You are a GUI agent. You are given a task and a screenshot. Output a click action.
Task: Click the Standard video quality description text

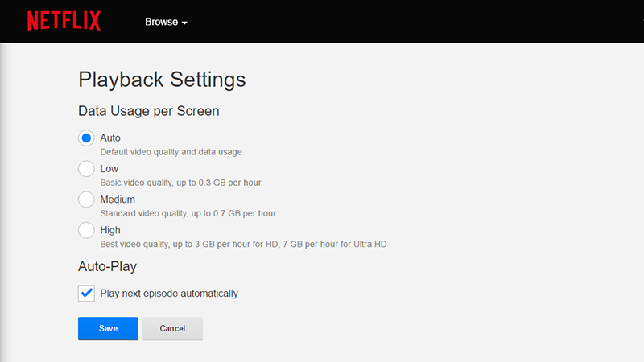[x=188, y=213]
